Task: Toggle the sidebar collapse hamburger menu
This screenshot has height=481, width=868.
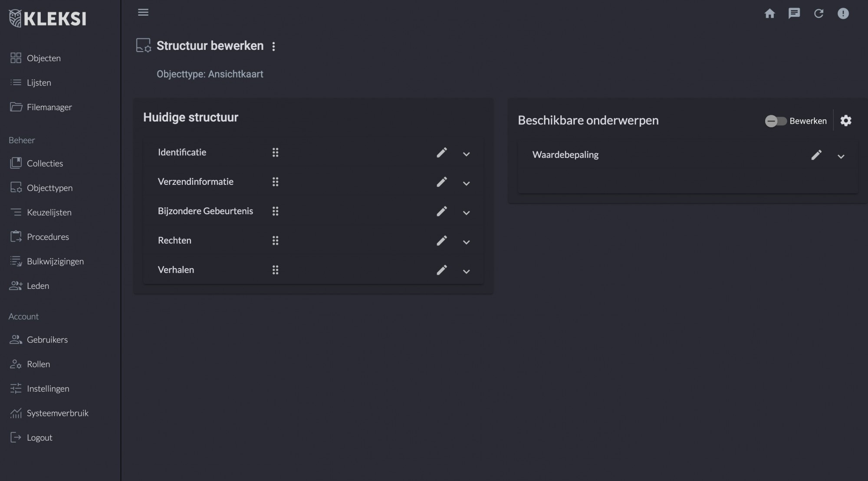Action: pyautogui.click(x=143, y=13)
